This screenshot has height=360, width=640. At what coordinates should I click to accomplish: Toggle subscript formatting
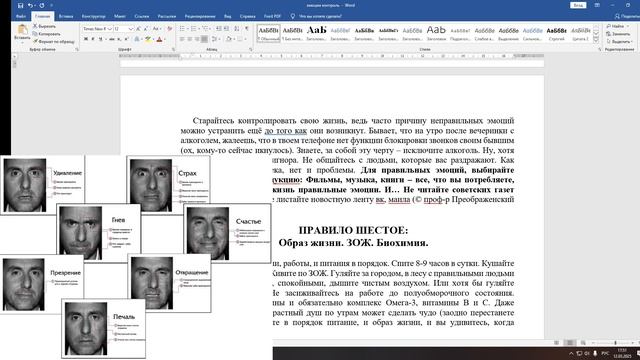(119, 39)
